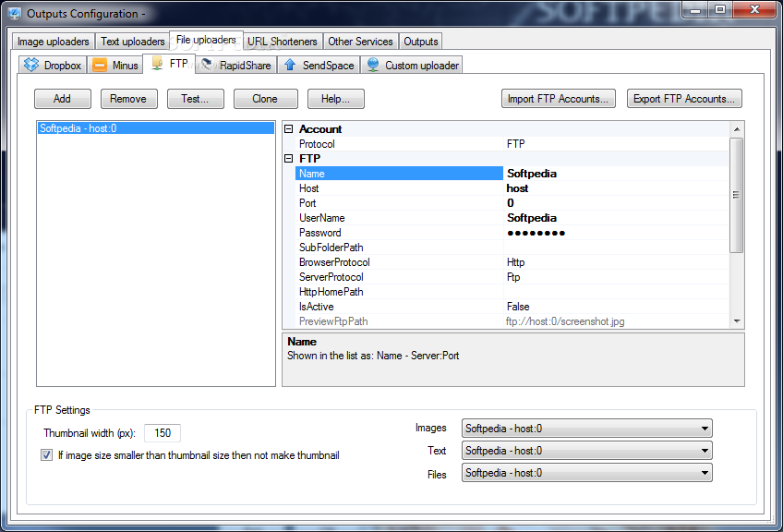Click Import FTP Accounts... button
The image size is (783, 532).
pos(559,99)
